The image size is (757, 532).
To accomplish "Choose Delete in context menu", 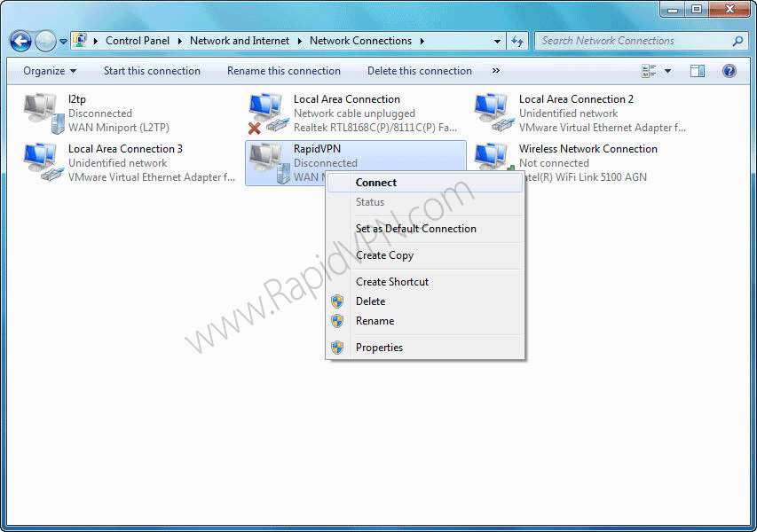I will 425,301.
